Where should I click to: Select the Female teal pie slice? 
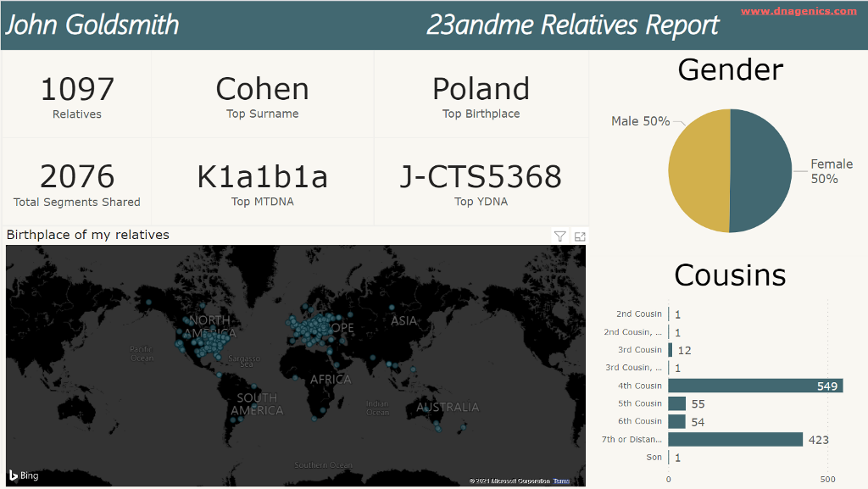(x=761, y=171)
